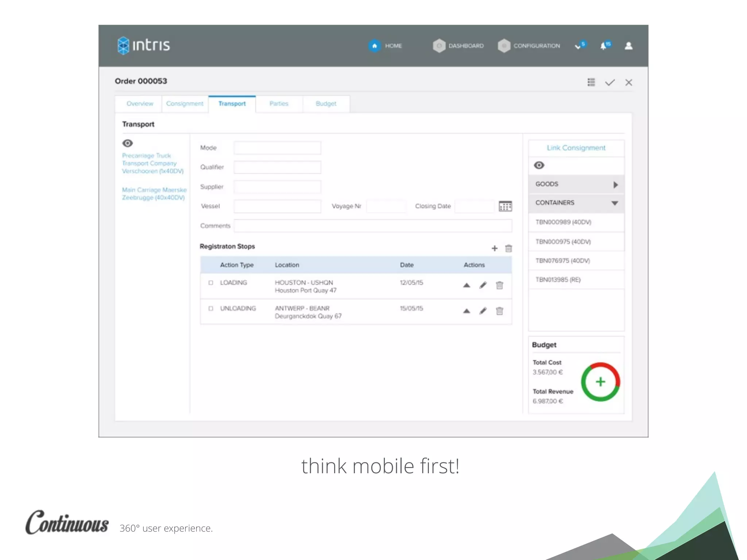Select container TBN000989 (40DV)
The image size is (747, 560).
point(576,222)
